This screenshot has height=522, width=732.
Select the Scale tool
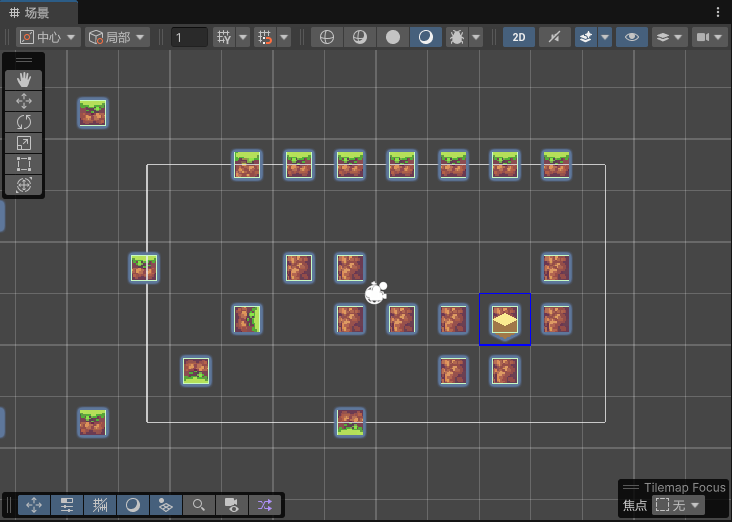tap(24, 143)
